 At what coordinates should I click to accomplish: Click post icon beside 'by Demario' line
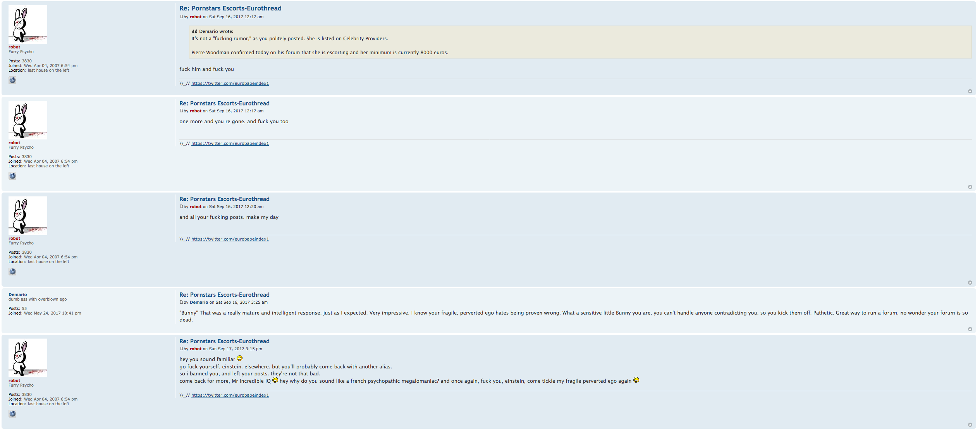click(181, 302)
